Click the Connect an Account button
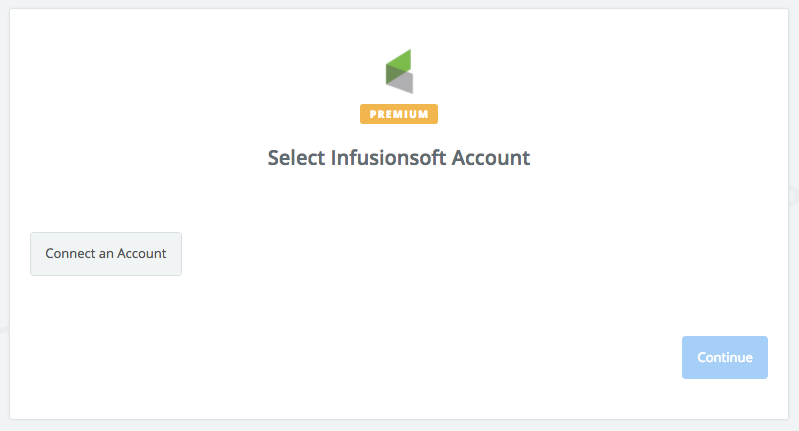Screen dimensions: 799x431 [106, 254]
